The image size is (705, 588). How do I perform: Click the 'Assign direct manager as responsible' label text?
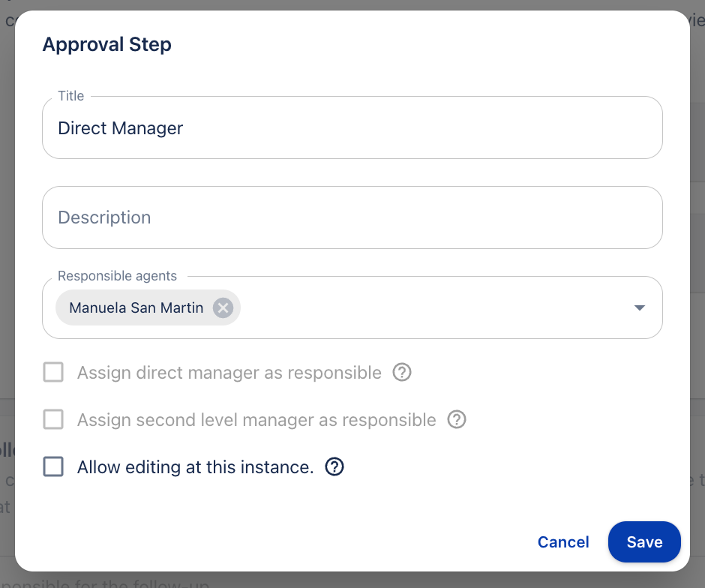[229, 373]
